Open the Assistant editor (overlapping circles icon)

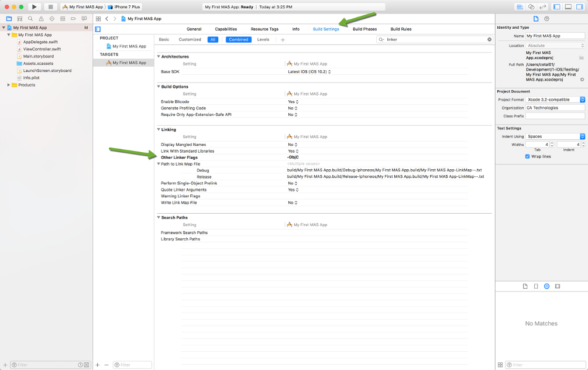(x=531, y=7)
